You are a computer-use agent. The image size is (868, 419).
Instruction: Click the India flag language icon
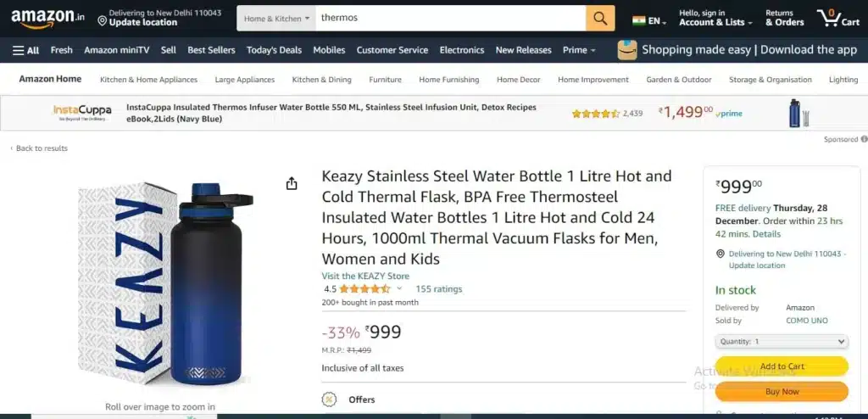point(639,21)
